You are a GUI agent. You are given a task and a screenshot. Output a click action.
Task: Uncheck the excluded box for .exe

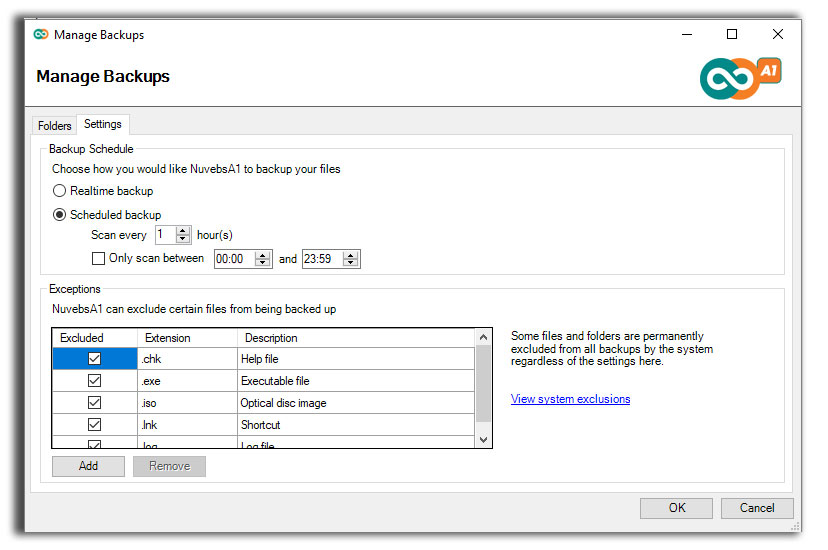[95, 381]
